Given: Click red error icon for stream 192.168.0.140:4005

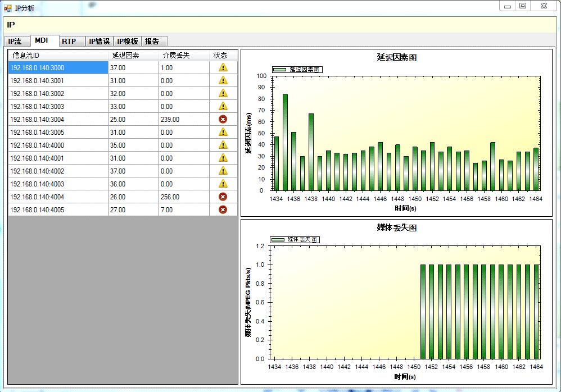Looking at the screenshot, I should click(x=223, y=209).
